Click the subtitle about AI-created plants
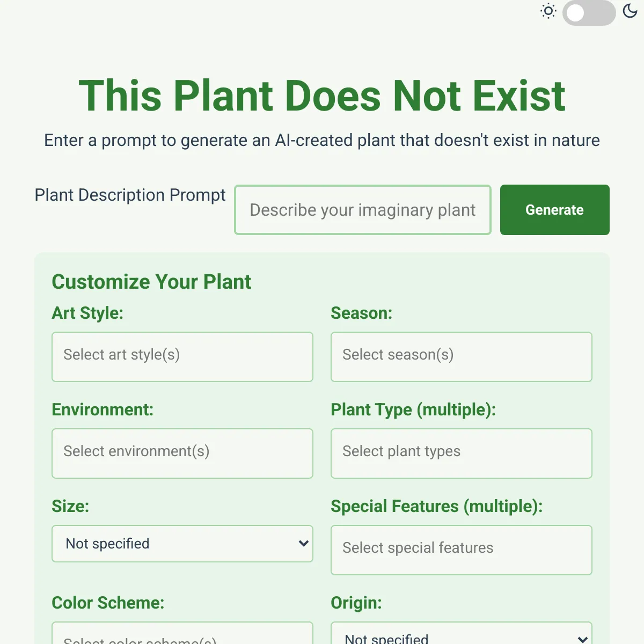 coord(322,140)
